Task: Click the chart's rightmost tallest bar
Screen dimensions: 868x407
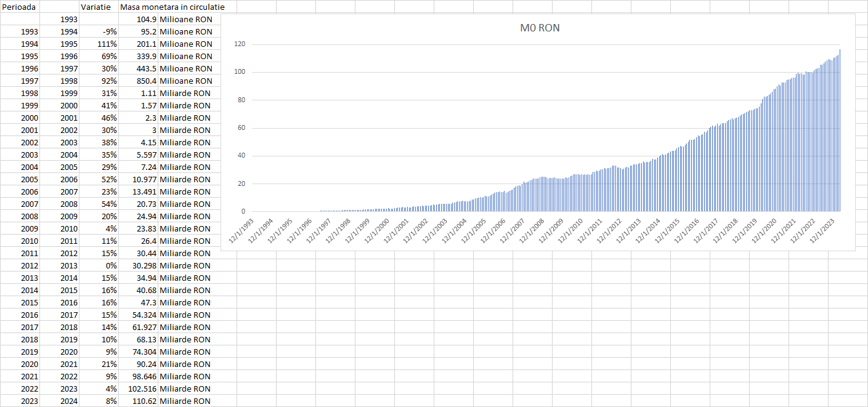Action: 840,131
